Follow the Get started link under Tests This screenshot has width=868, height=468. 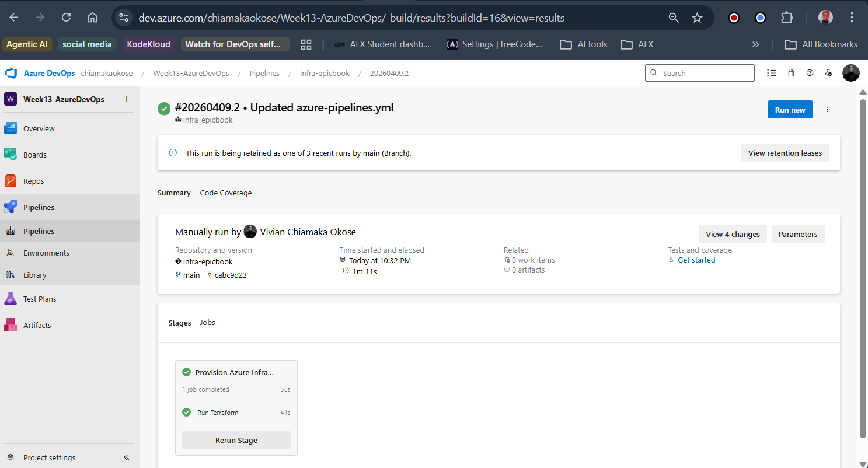(x=696, y=260)
